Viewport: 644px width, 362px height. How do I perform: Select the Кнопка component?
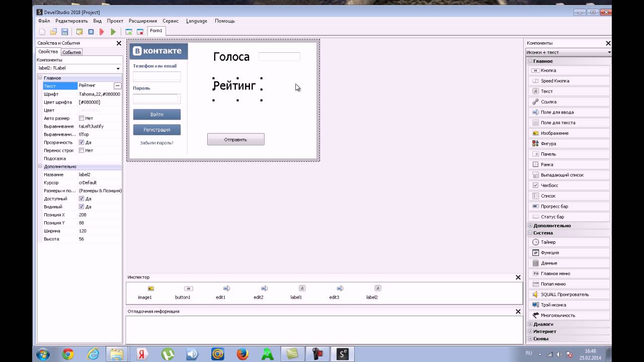570,70
